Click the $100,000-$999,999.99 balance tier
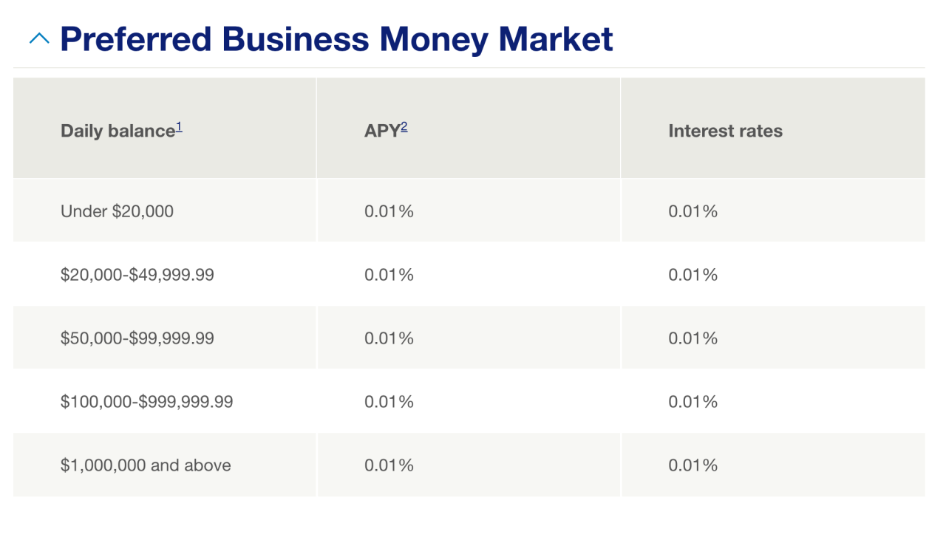The height and width of the screenshot is (560, 946). (x=146, y=402)
